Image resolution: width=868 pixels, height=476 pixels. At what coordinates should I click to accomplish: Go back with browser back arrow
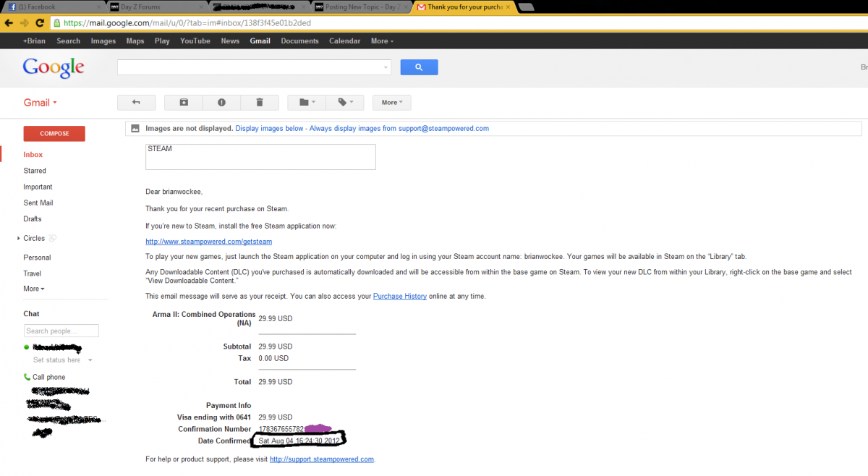(9, 22)
